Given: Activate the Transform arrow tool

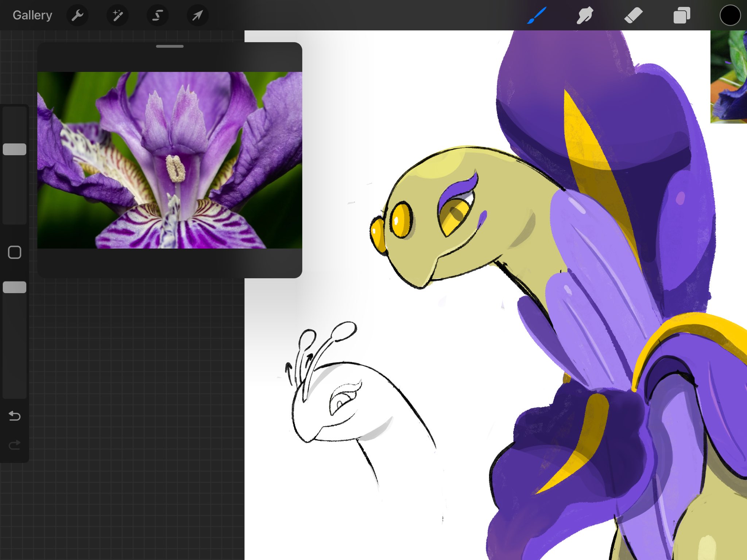Looking at the screenshot, I should 197,15.
